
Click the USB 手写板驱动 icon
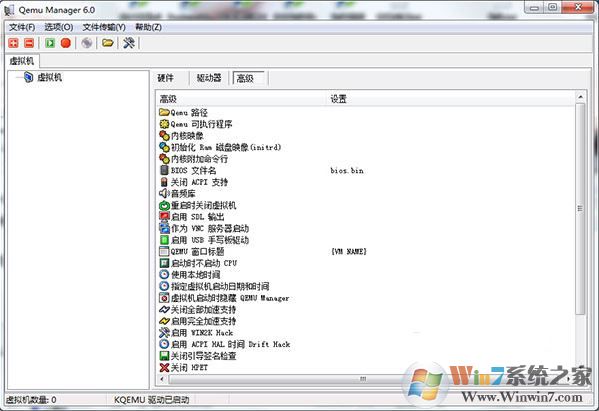click(x=164, y=240)
